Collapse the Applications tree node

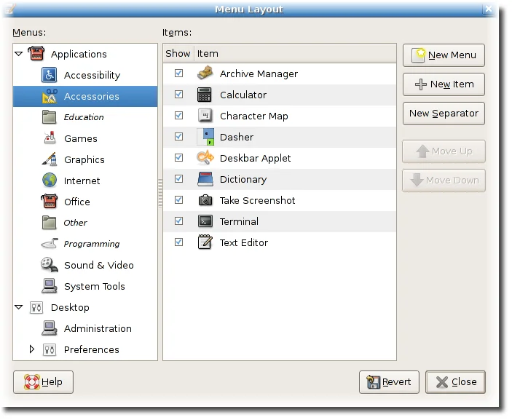pyautogui.click(x=19, y=54)
